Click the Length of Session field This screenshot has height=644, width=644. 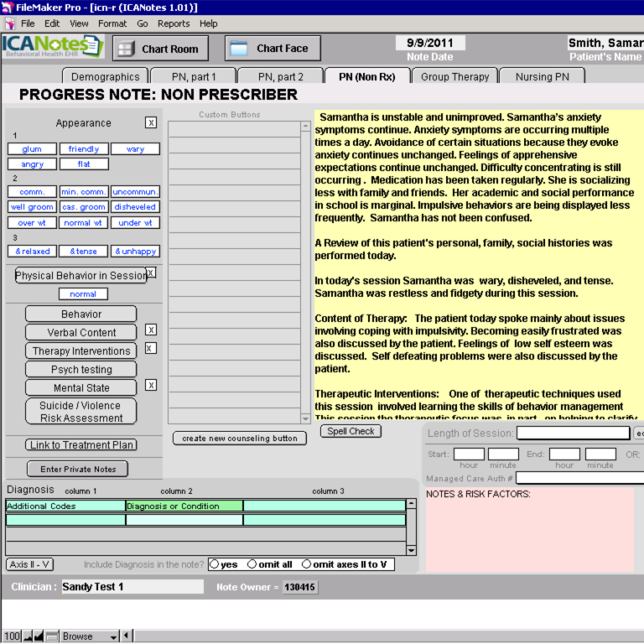click(x=573, y=434)
